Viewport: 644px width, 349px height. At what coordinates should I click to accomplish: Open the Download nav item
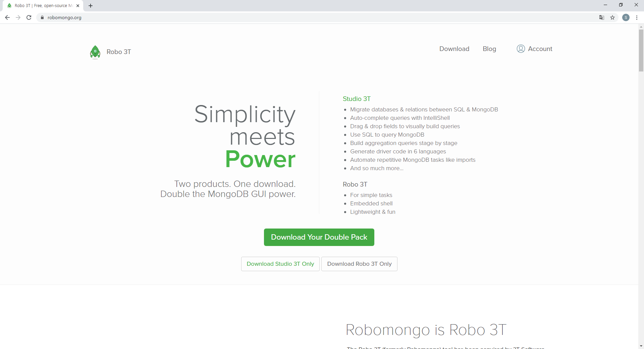coord(454,49)
